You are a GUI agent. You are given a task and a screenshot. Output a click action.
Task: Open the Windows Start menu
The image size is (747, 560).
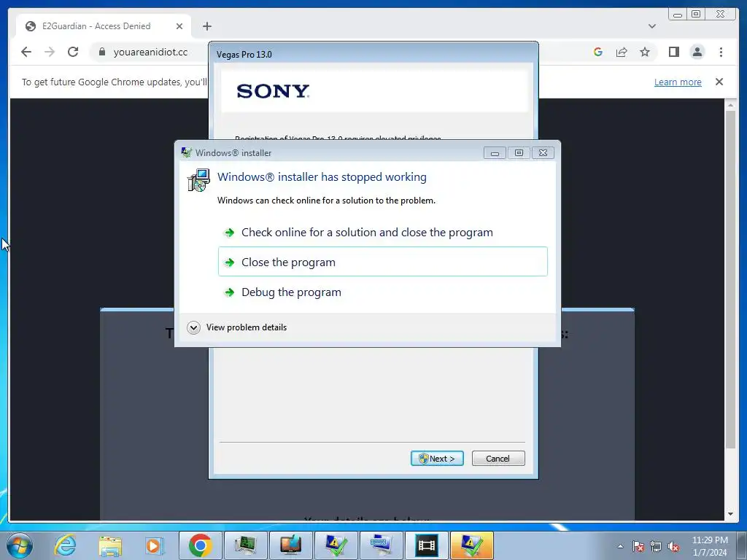[x=20, y=545]
